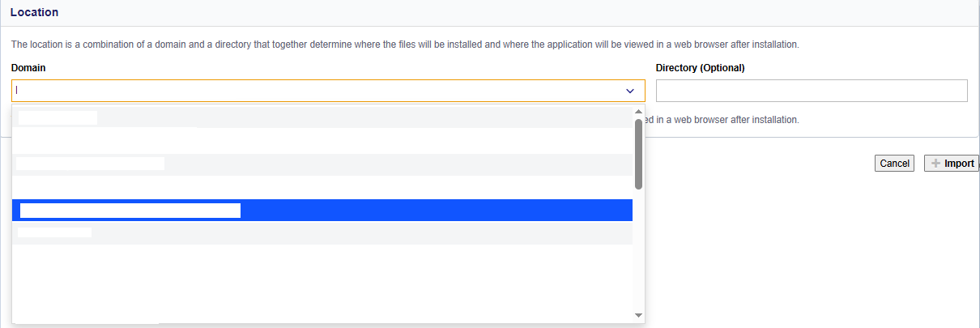This screenshot has width=980, height=328.
Task: Pick the second domain option in the list
Action: click(x=322, y=141)
